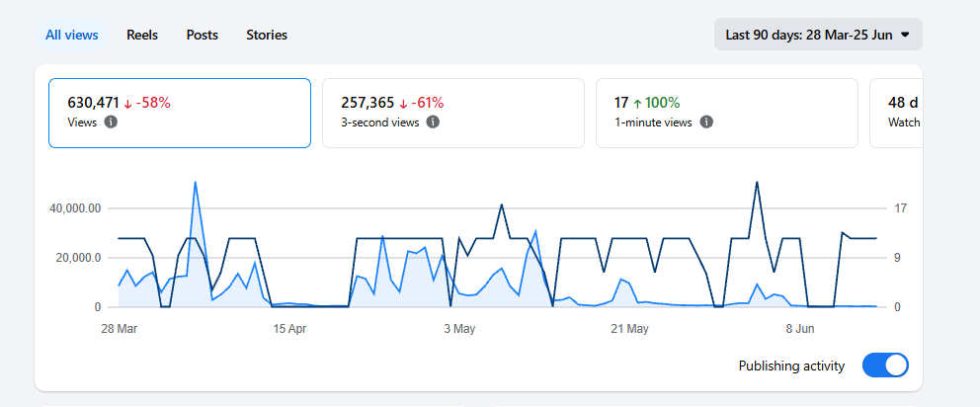Click the Publishing activity label

[791, 366]
